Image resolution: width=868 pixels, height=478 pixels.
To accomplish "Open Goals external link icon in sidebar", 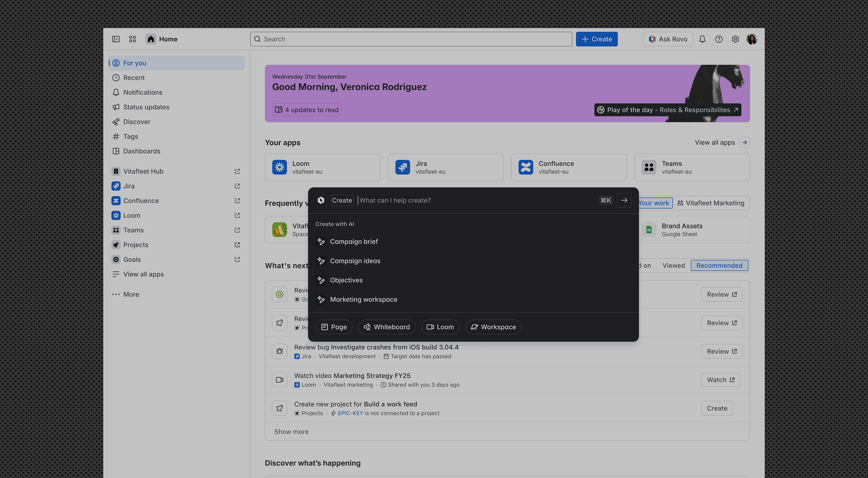I will [237, 260].
